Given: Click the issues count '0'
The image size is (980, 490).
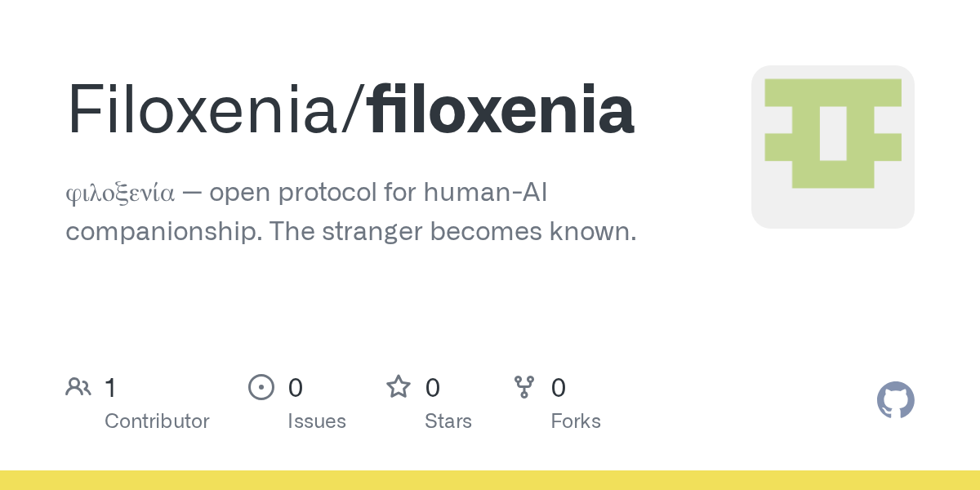Looking at the screenshot, I should [x=296, y=387].
